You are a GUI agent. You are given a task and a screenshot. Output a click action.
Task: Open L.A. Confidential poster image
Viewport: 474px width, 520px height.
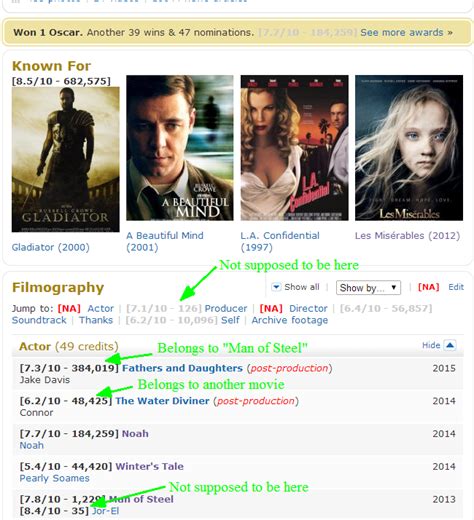(294, 148)
